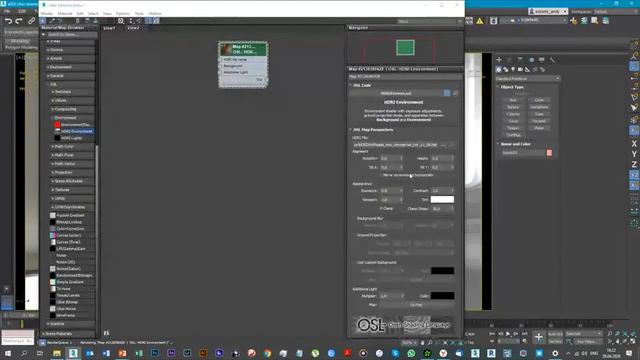Open 3ds Max icon on Windows taskbar
Image resolution: width=640 pixels, height=360 pixels.
[73, 353]
